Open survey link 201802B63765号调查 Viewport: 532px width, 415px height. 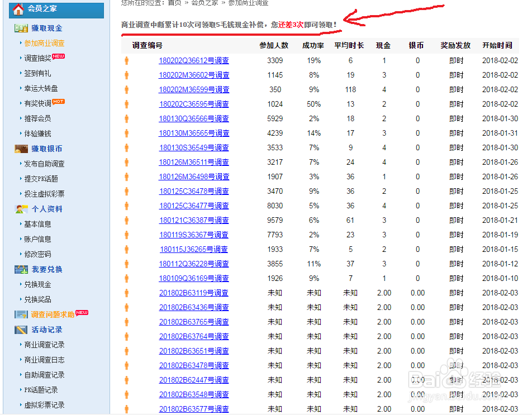click(x=194, y=322)
